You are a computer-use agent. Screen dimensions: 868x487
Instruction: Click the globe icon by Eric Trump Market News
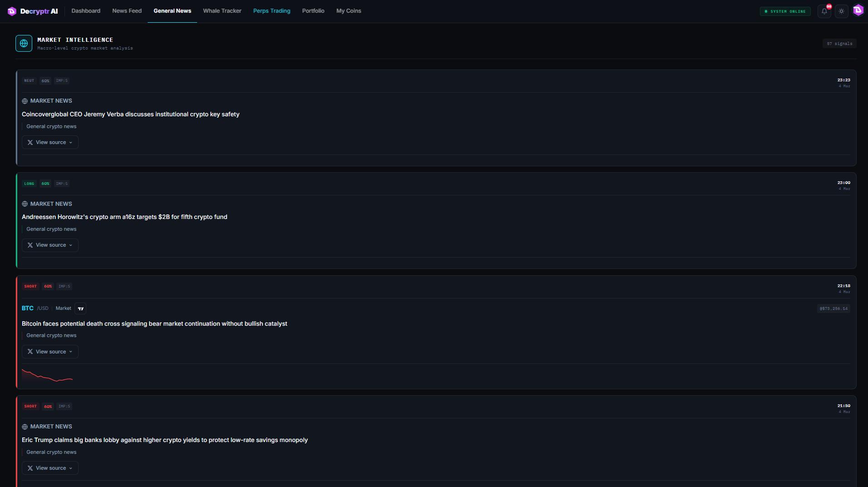[x=25, y=427]
